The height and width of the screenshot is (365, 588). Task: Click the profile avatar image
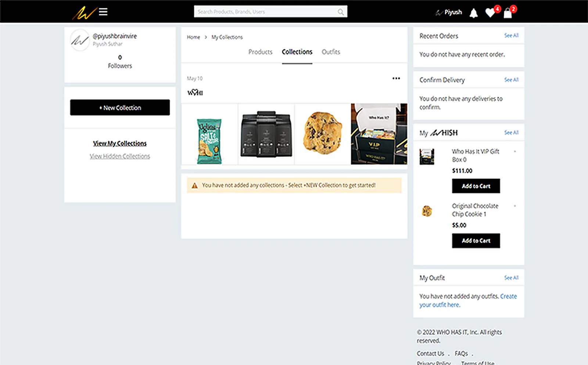tap(80, 40)
